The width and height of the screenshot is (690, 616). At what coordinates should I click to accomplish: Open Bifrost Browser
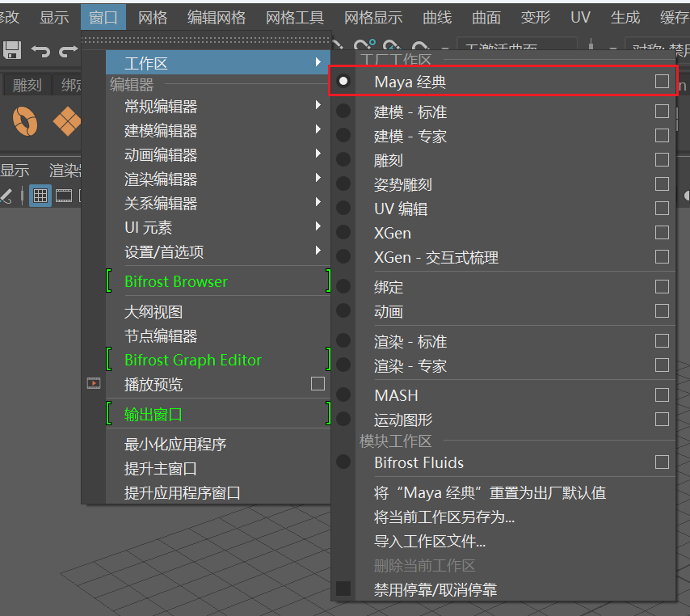click(218, 281)
